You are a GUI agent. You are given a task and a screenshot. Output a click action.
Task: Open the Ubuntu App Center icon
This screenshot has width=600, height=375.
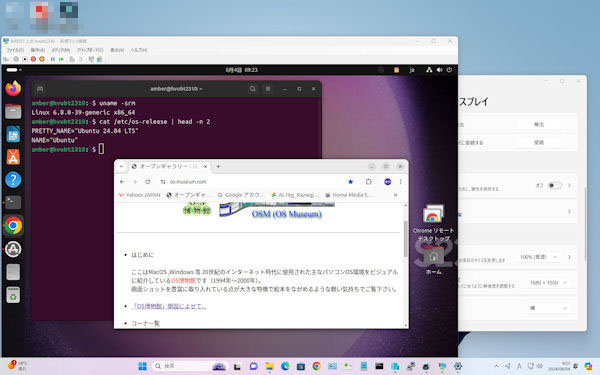coord(13,157)
